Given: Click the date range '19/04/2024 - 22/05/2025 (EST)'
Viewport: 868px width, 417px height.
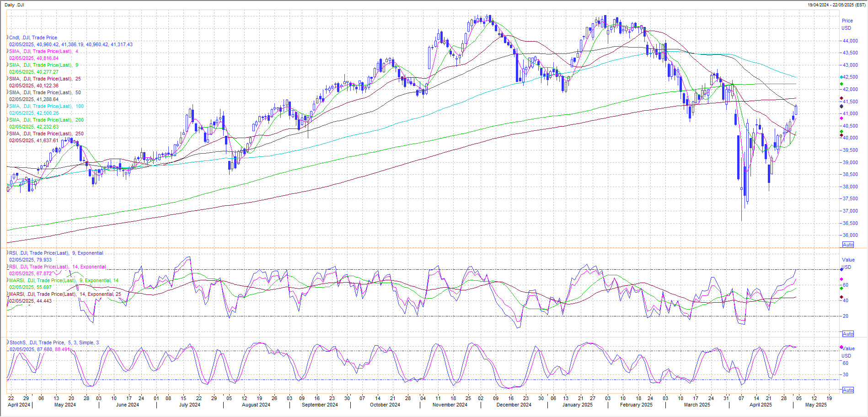Looking at the screenshot, I should [836, 5].
